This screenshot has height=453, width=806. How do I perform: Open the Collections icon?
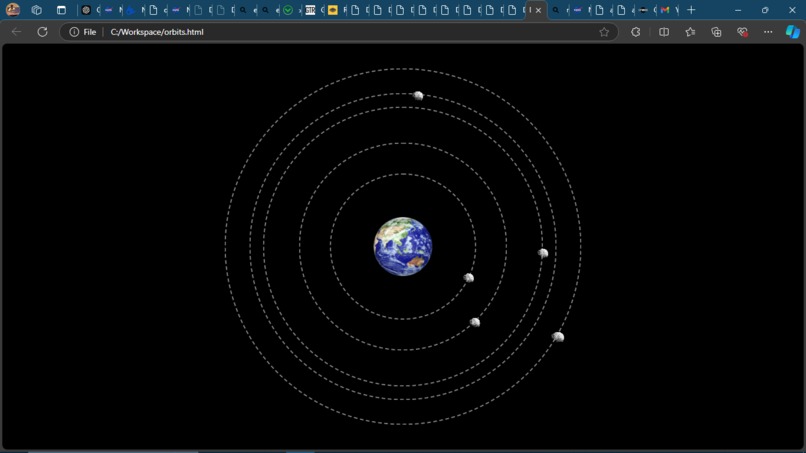pos(716,32)
